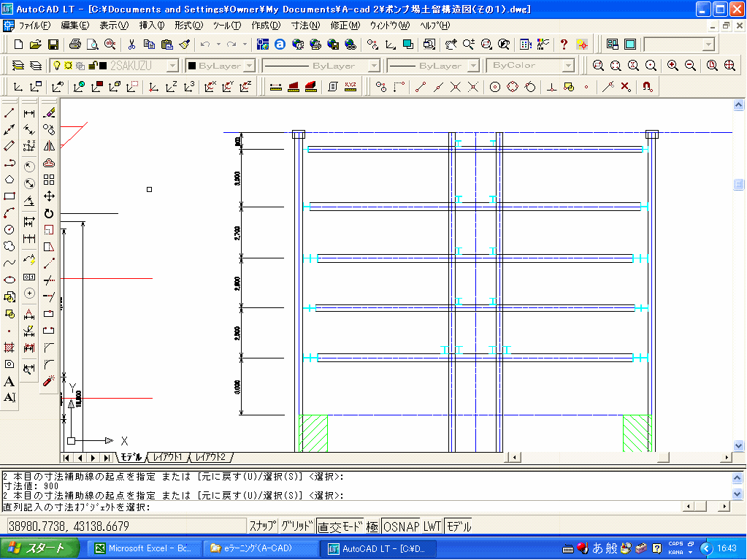The width and height of the screenshot is (747, 560).
Task: Select the Ellipse draw tool
Action: pos(9,280)
